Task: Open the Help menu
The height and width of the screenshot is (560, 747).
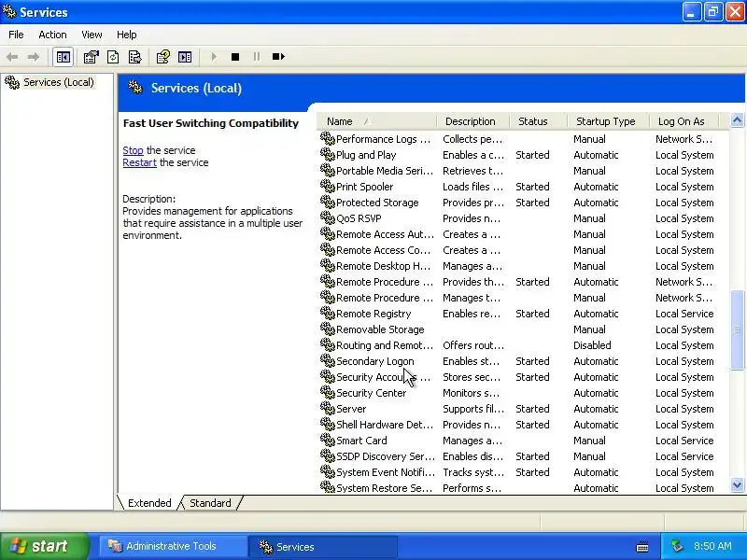Action: pyautogui.click(x=127, y=35)
